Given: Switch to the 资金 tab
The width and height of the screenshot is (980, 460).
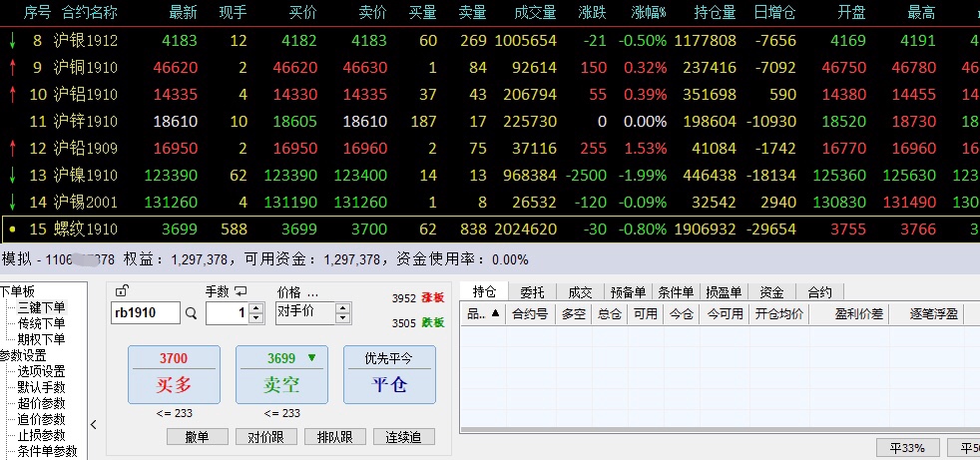Looking at the screenshot, I should pyautogui.click(x=771, y=292).
